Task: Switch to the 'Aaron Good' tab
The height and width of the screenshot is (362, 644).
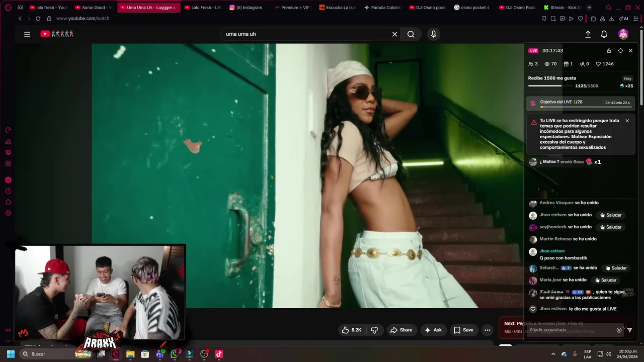Action: (x=94, y=8)
